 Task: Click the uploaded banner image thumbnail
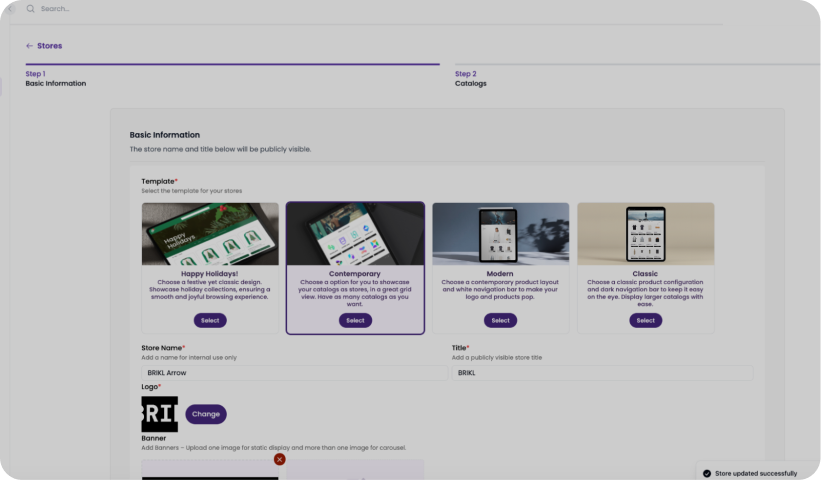(210, 472)
